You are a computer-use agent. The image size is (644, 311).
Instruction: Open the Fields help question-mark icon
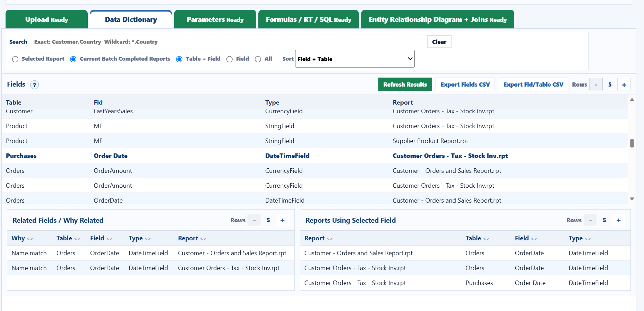click(x=34, y=85)
